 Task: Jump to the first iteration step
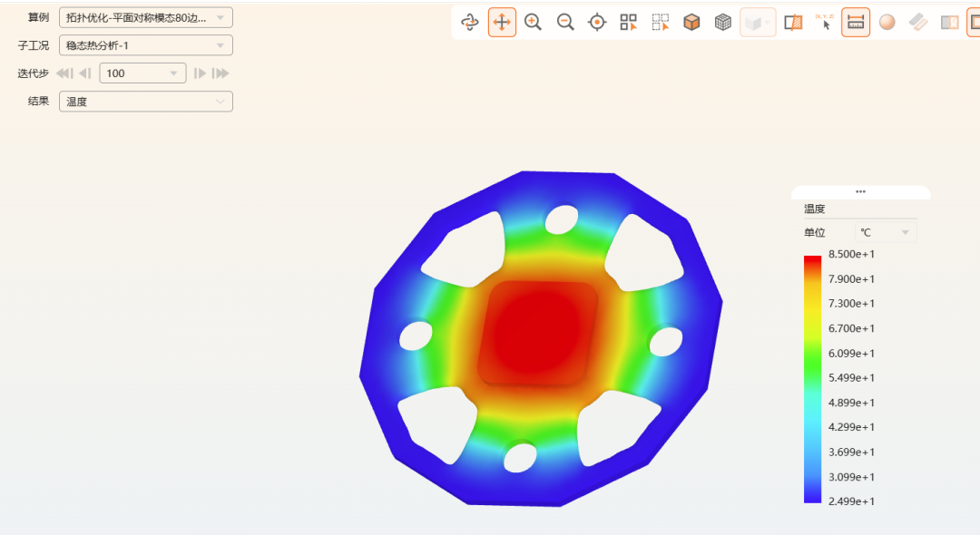[64, 73]
